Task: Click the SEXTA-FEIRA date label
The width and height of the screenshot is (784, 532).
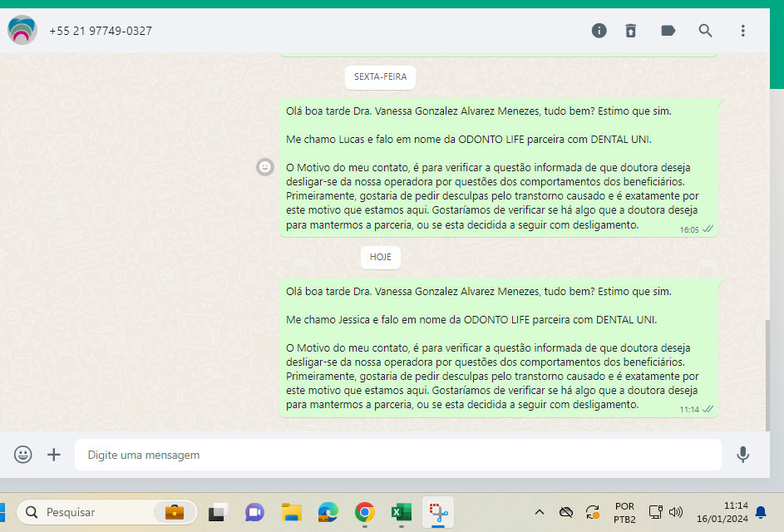Action: (x=380, y=77)
